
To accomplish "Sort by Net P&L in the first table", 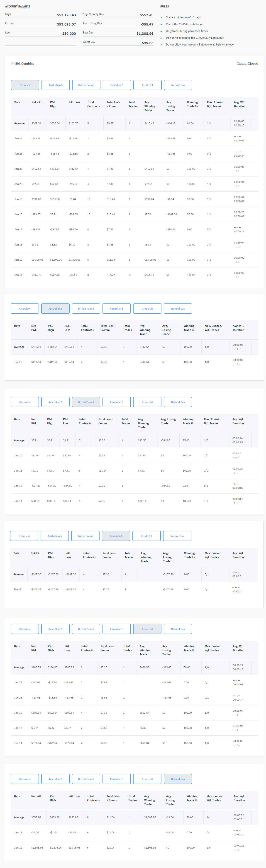I will [37, 103].
